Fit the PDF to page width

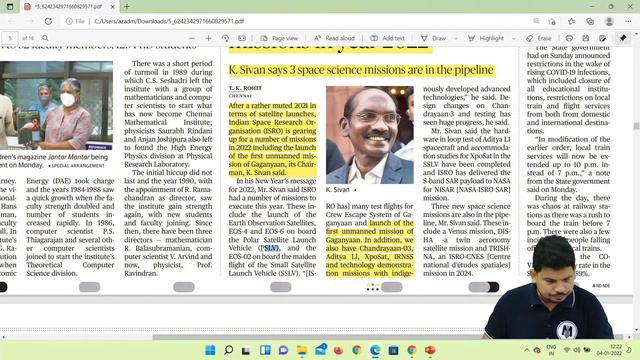click(242, 38)
